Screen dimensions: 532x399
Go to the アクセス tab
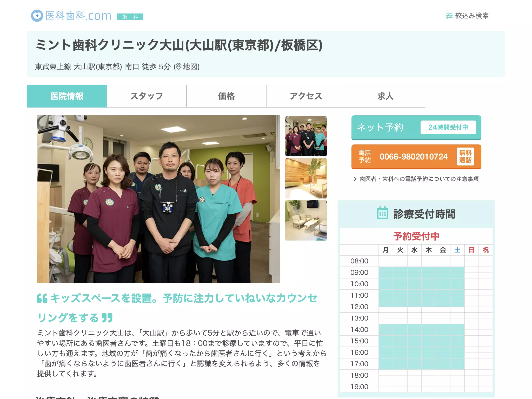coord(306,96)
